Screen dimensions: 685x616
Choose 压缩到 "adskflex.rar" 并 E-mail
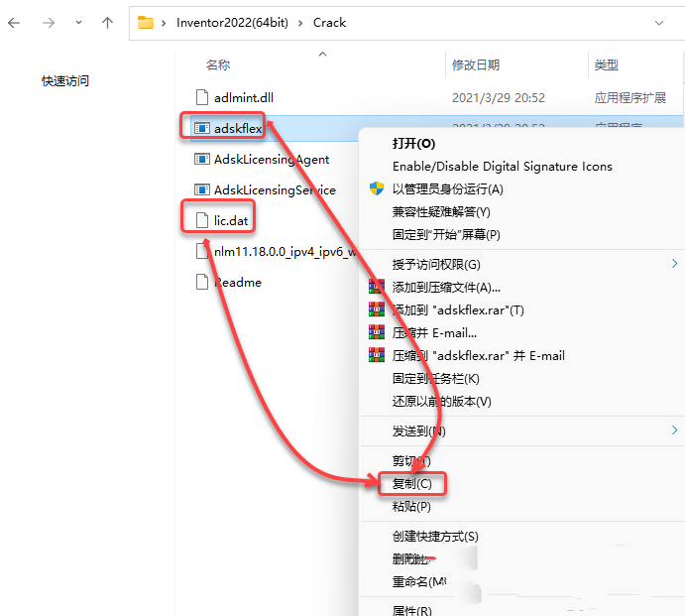479,355
